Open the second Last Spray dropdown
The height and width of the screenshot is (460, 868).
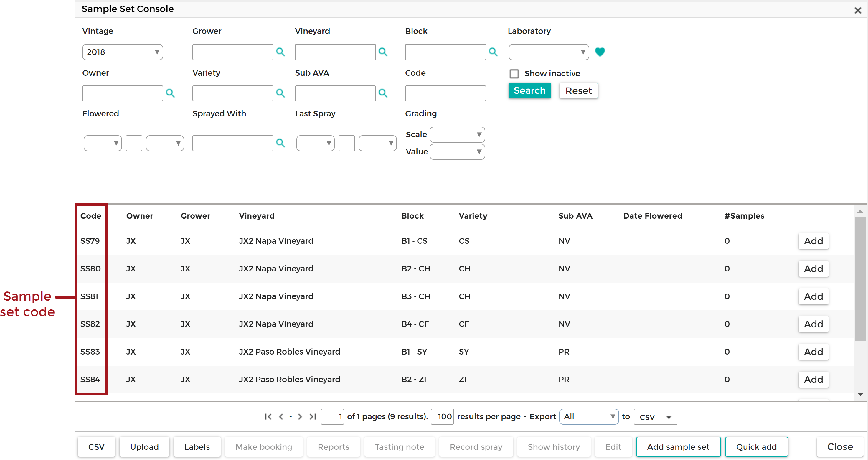click(x=377, y=143)
